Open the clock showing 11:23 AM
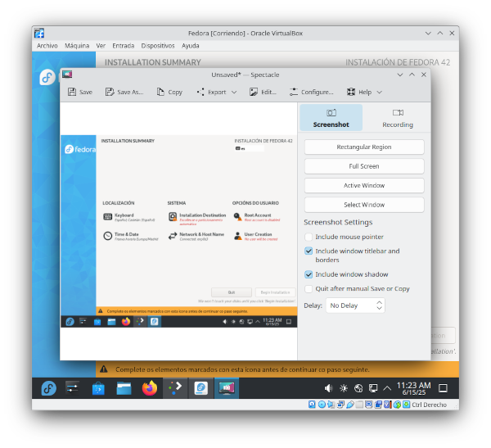491x448 pixels. tap(413, 389)
